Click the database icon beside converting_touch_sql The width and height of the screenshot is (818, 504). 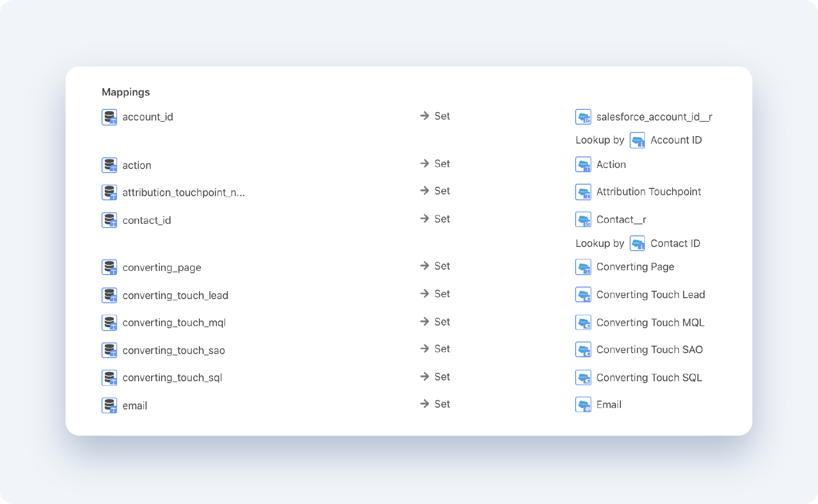tap(109, 378)
